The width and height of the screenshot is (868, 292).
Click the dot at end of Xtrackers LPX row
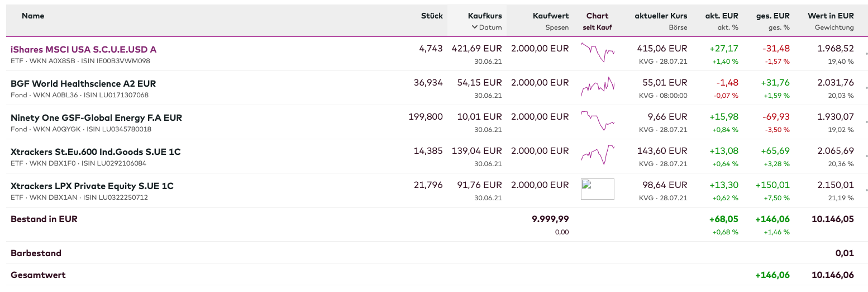(866, 191)
